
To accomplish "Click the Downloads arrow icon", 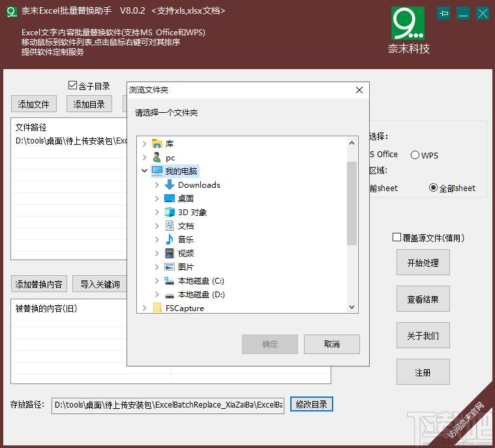I will 170,185.
